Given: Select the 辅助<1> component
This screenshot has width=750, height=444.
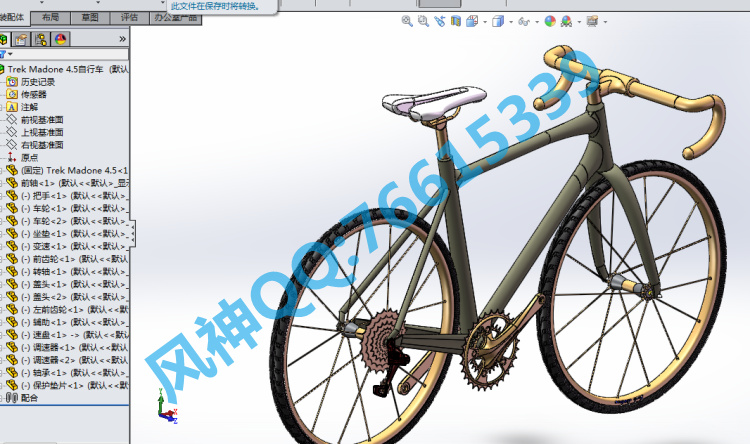Looking at the screenshot, I should point(74,322).
